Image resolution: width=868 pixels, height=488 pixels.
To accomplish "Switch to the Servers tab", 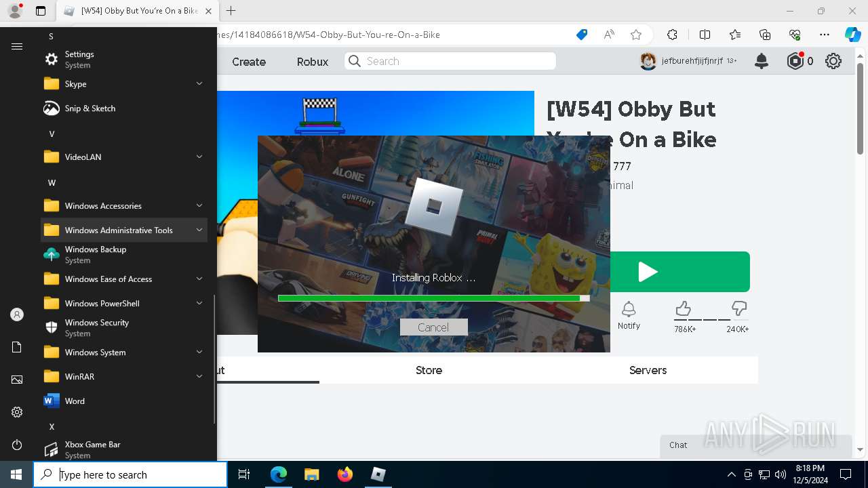I will point(648,370).
